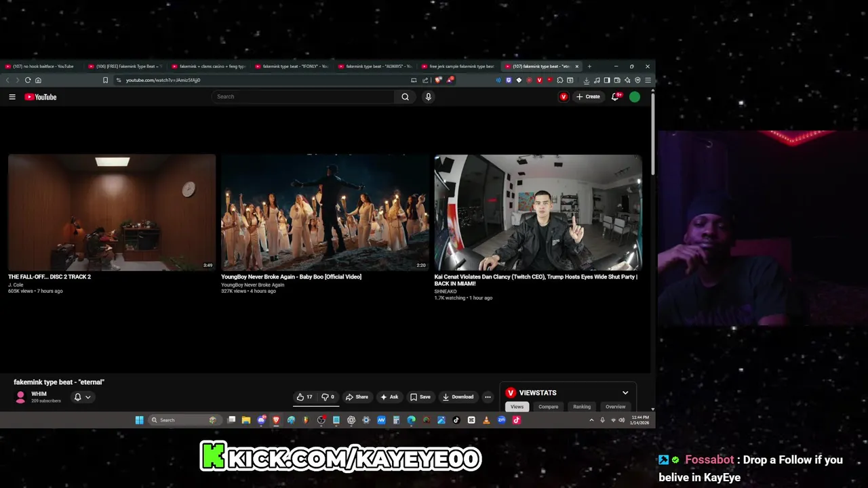Screen dimensions: 868x488
Task: Open 'THE FALL-OFF... DISC 2 TRACK 2' thumbnail
Action: click(x=112, y=212)
